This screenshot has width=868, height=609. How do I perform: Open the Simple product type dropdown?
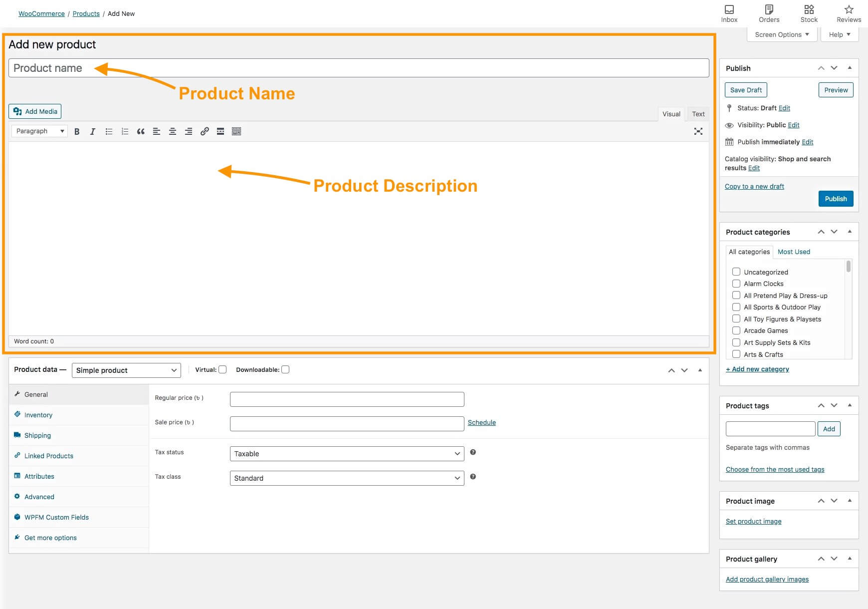point(126,370)
